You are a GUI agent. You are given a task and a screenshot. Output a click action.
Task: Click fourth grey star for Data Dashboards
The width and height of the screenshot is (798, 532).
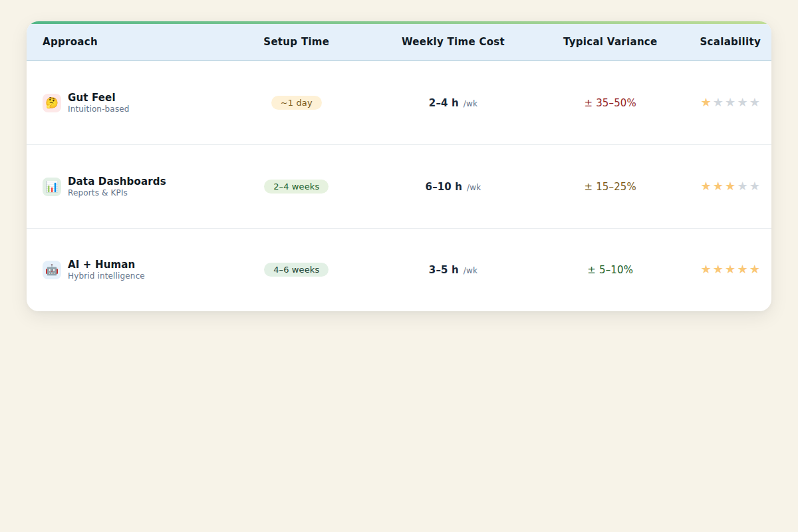(x=742, y=186)
